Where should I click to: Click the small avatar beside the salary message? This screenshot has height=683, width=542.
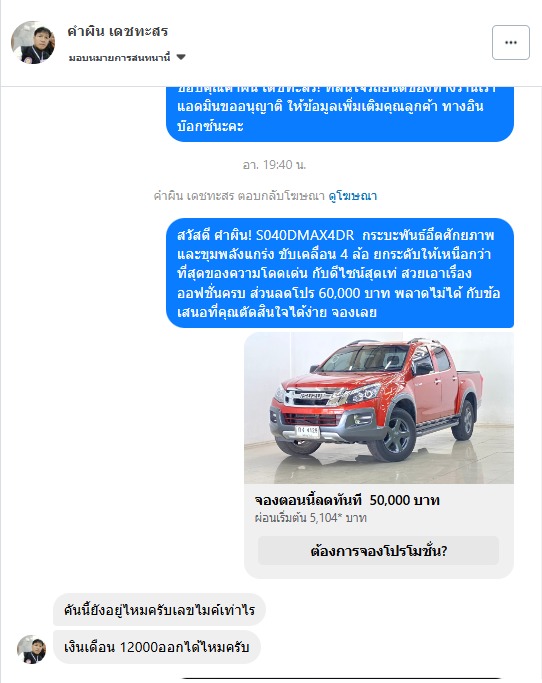(31, 649)
